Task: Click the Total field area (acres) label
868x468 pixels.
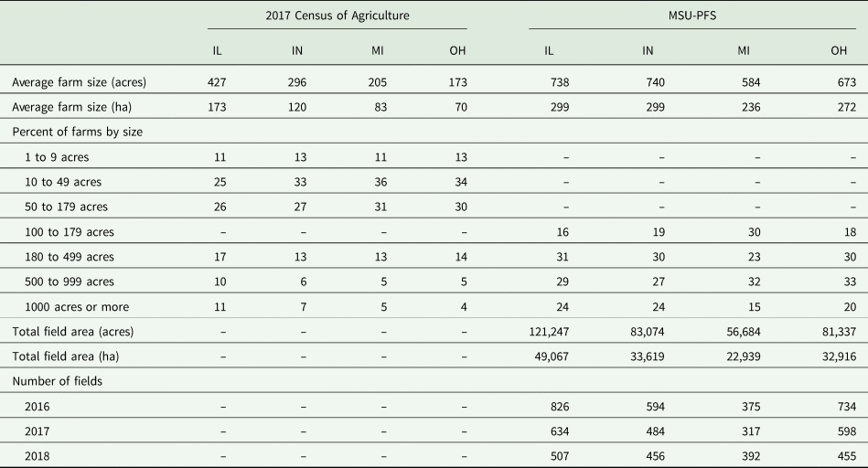Action: [73, 332]
